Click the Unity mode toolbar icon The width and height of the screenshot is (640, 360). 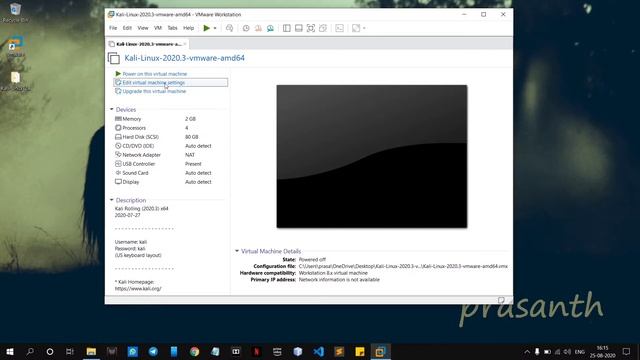coord(323,28)
